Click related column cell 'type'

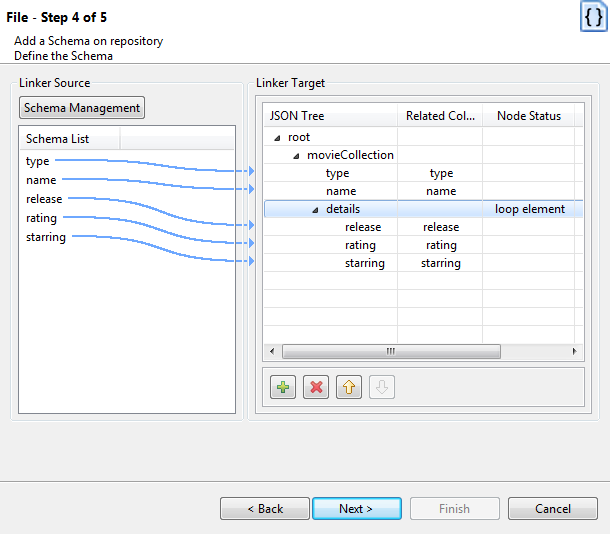point(441,173)
